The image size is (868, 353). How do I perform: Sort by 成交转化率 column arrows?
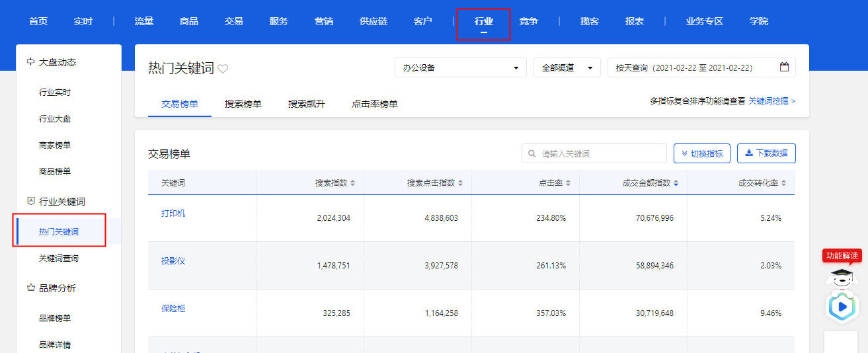[x=783, y=183]
